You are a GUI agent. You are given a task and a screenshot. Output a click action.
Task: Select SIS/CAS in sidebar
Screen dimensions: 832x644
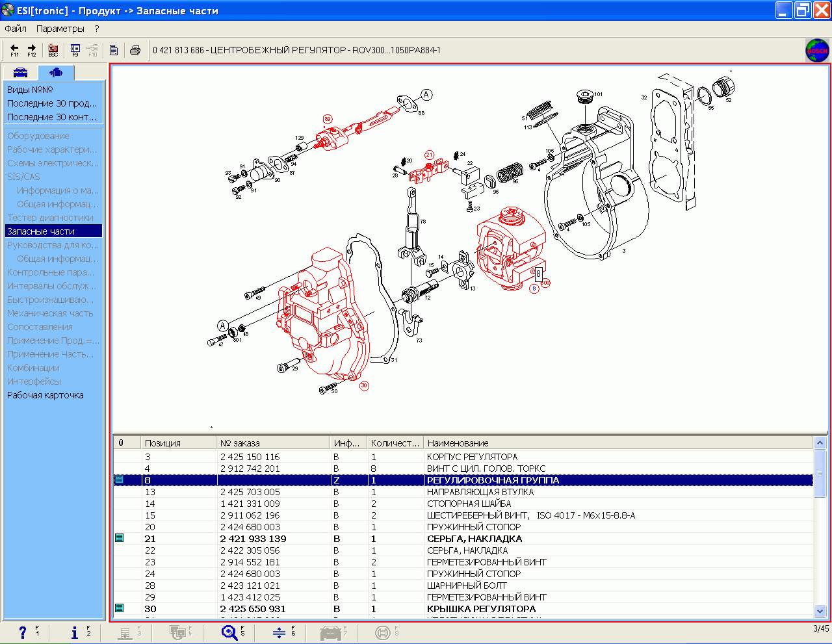[23, 177]
